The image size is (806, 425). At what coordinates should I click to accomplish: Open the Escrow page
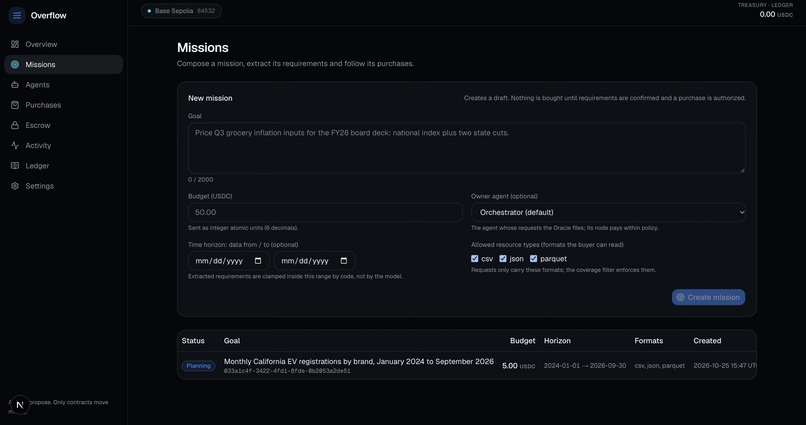click(64, 125)
